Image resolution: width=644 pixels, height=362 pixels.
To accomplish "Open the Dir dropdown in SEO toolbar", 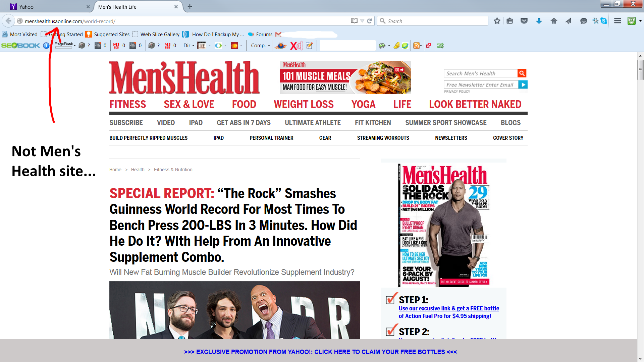I will coord(189,45).
